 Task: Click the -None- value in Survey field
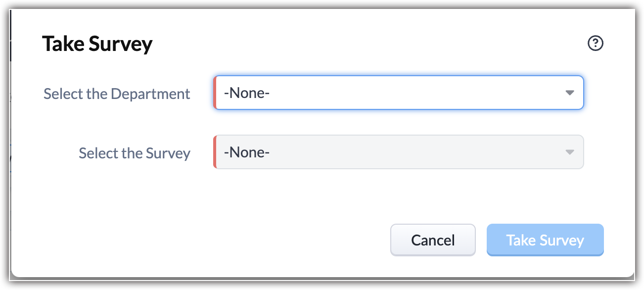coord(246,152)
